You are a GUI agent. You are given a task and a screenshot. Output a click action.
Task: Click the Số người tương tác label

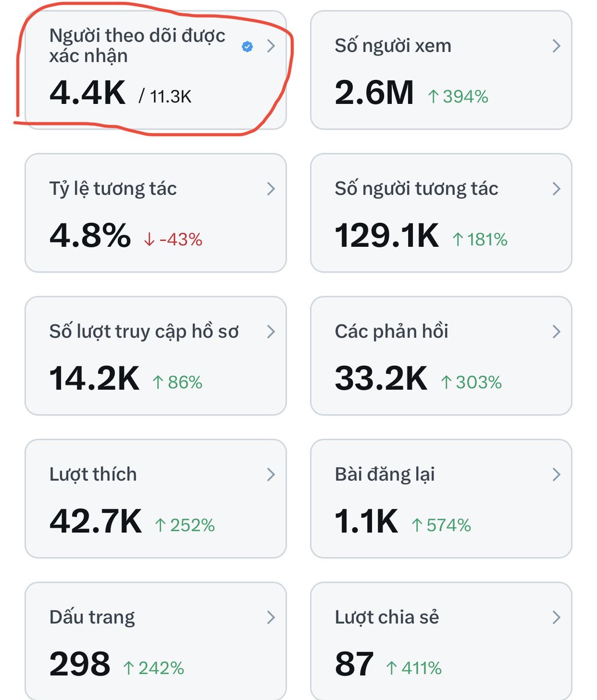point(416,189)
